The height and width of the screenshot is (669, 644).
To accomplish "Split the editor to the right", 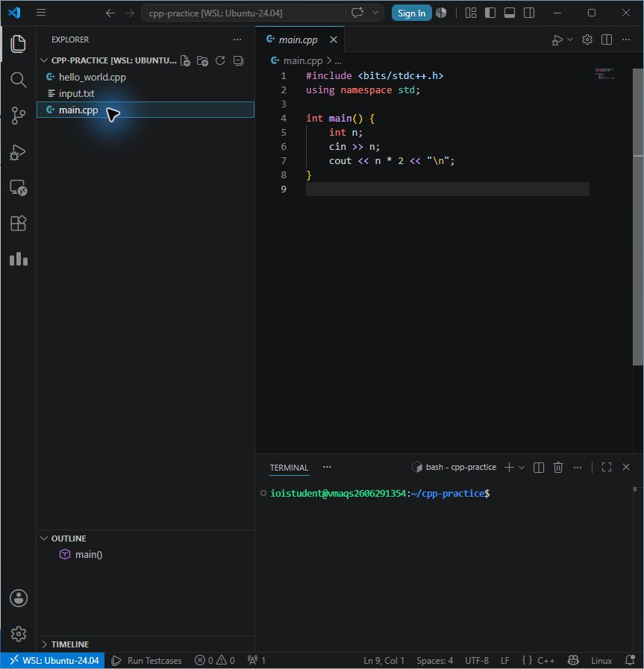I will [607, 40].
